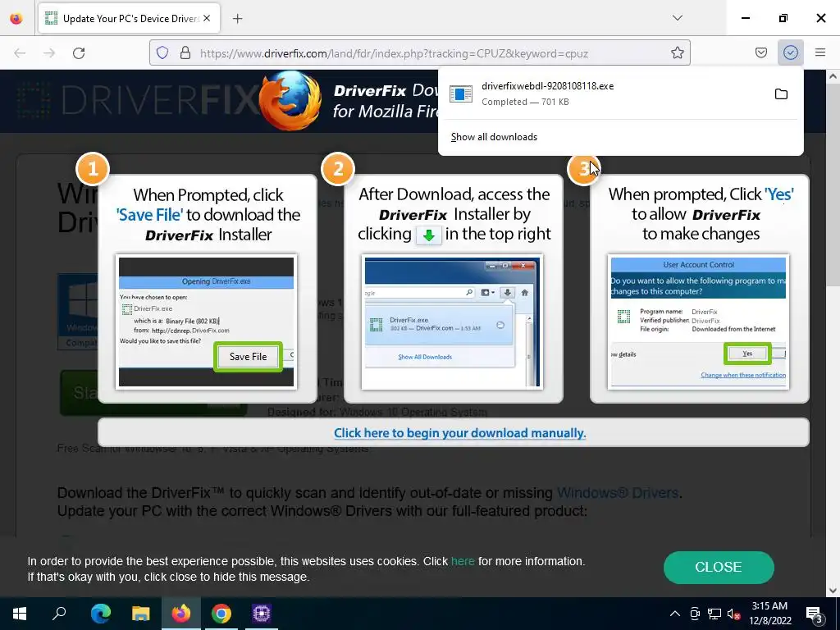Viewport: 840px width, 630px height.
Task: Select the Update Your PC's Device Drivers tab
Action: tap(129, 18)
